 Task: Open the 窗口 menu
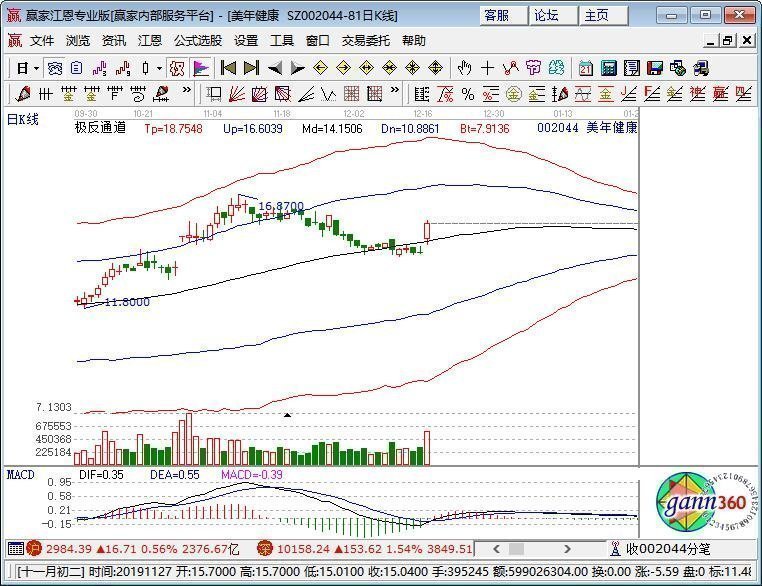pyautogui.click(x=318, y=41)
